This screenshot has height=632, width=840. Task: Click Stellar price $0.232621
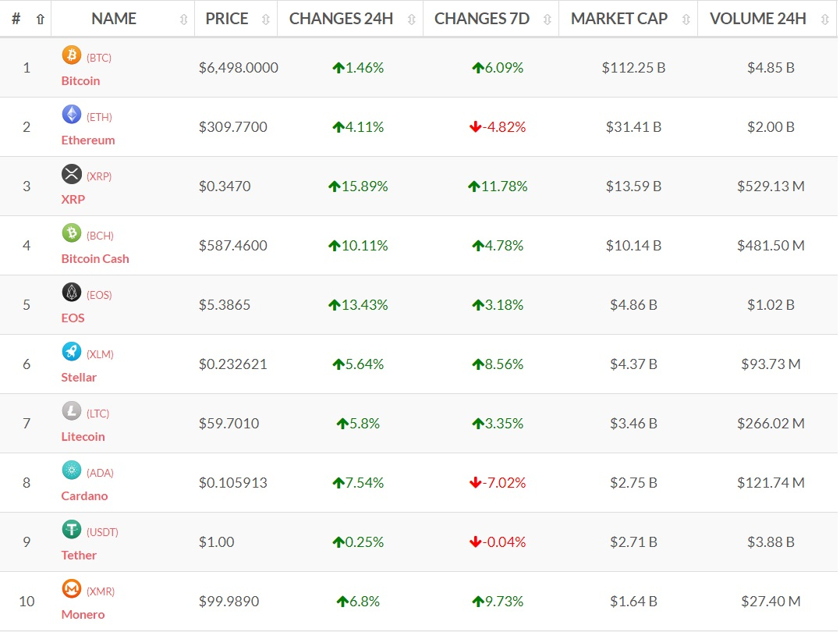(233, 364)
